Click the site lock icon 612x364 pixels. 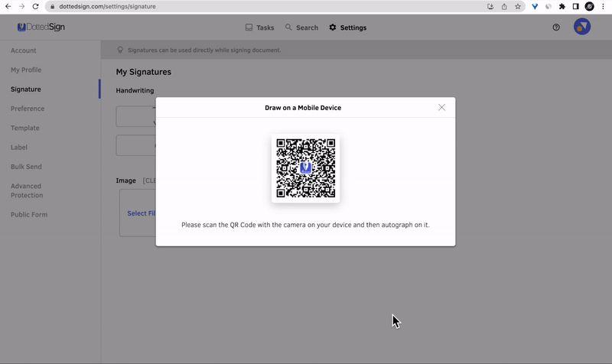[52, 7]
